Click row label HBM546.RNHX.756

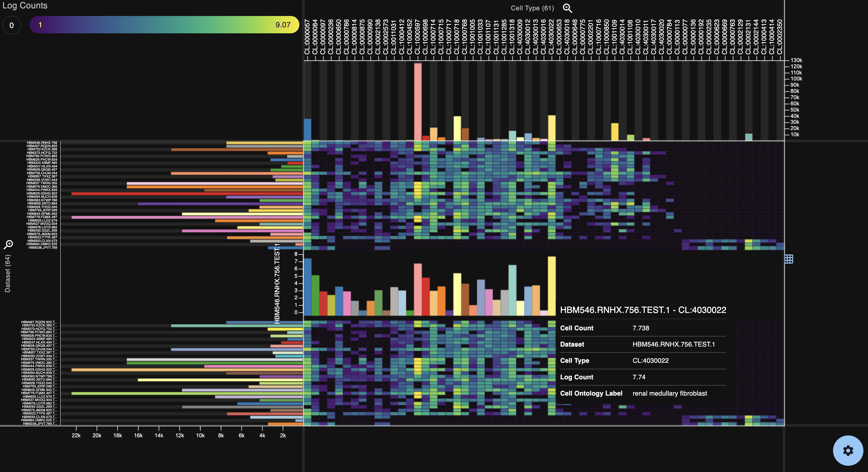[42, 143]
